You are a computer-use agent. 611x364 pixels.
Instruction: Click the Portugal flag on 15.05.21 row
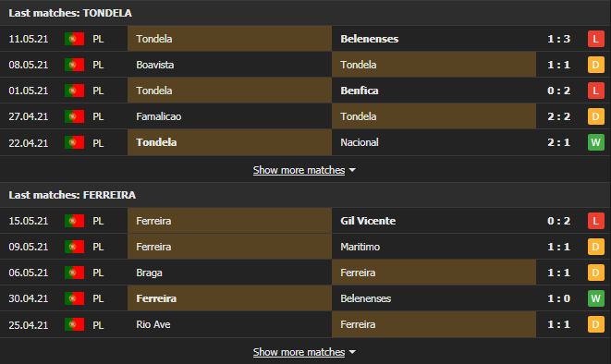point(75,221)
